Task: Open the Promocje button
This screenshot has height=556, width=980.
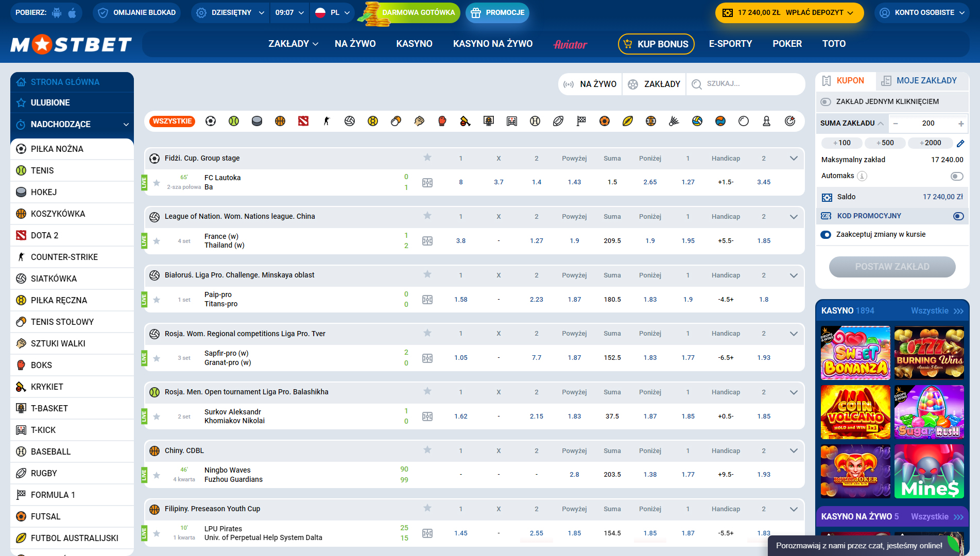Action: coord(497,12)
